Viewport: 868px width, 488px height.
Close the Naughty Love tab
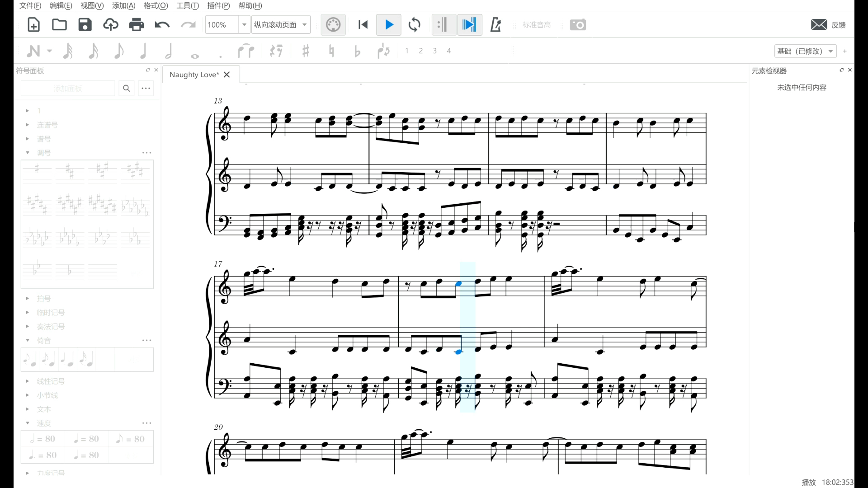coord(226,75)
